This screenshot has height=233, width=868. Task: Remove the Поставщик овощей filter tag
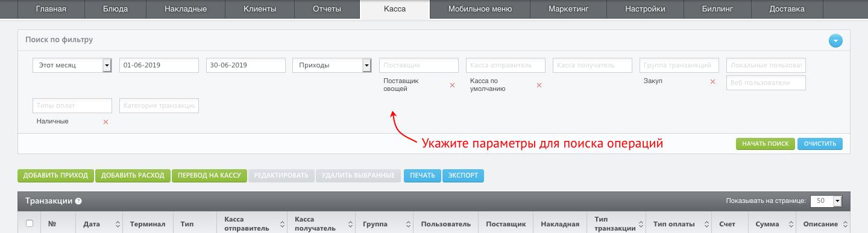452,85
